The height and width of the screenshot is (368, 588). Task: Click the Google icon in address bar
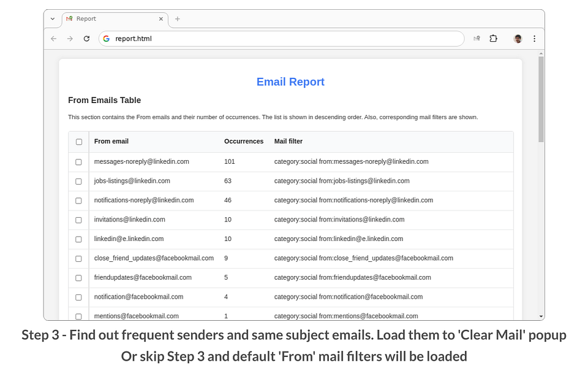pyautogui.click(x=107, y=39)
